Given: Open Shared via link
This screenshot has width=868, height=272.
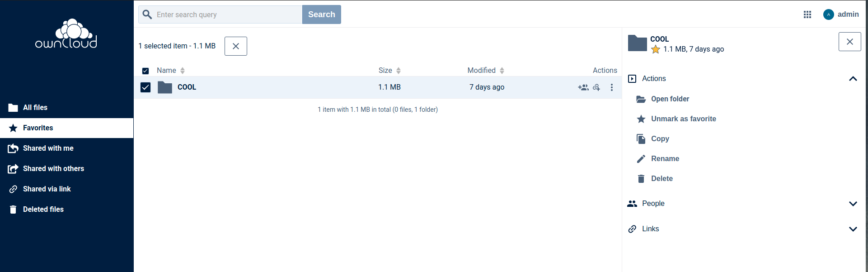Looking at the screenshot, I should 67,189.
